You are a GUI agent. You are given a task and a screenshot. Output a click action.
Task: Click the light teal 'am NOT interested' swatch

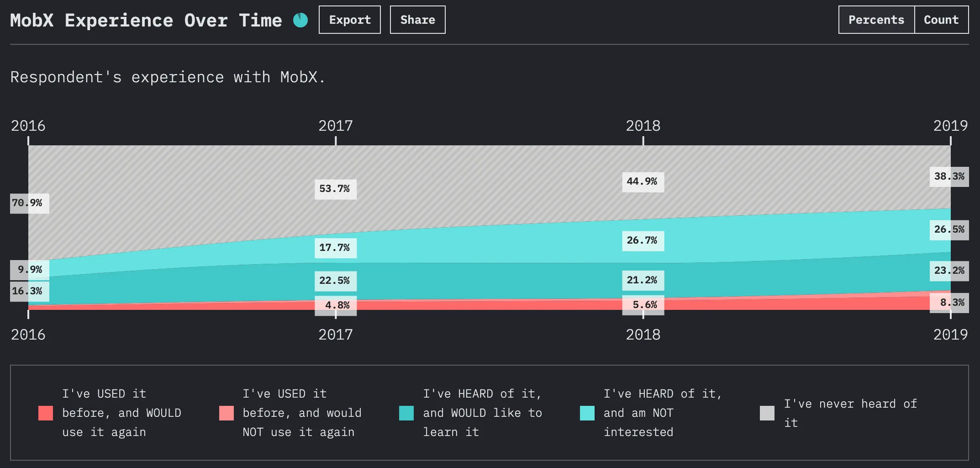(587, 413)
